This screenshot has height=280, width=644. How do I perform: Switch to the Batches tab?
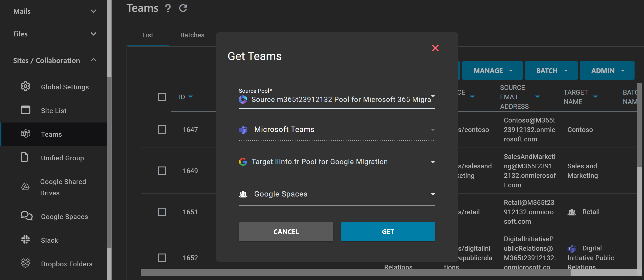click(x=192, y=35)
